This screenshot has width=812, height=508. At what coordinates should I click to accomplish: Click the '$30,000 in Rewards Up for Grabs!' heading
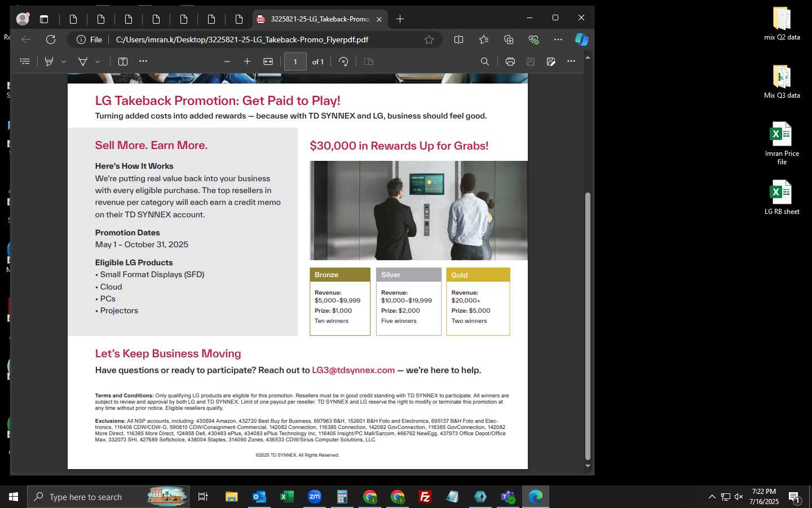click(399, 146)
